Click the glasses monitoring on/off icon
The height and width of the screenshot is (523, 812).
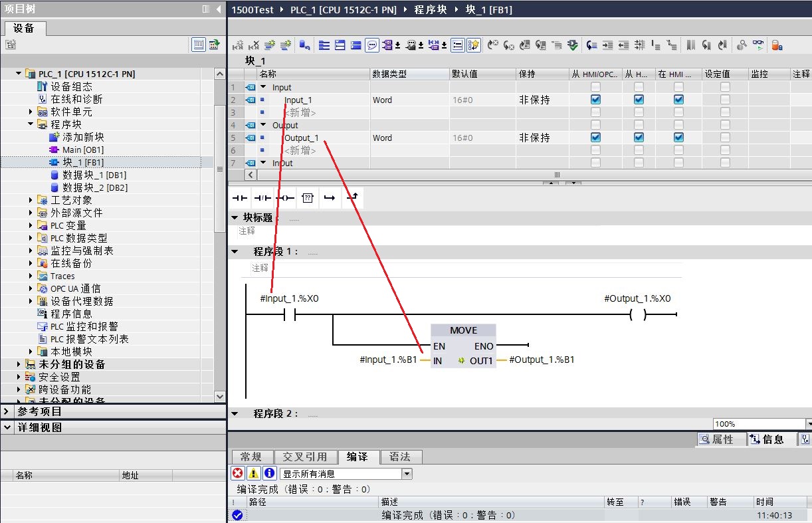pos(758,45)
